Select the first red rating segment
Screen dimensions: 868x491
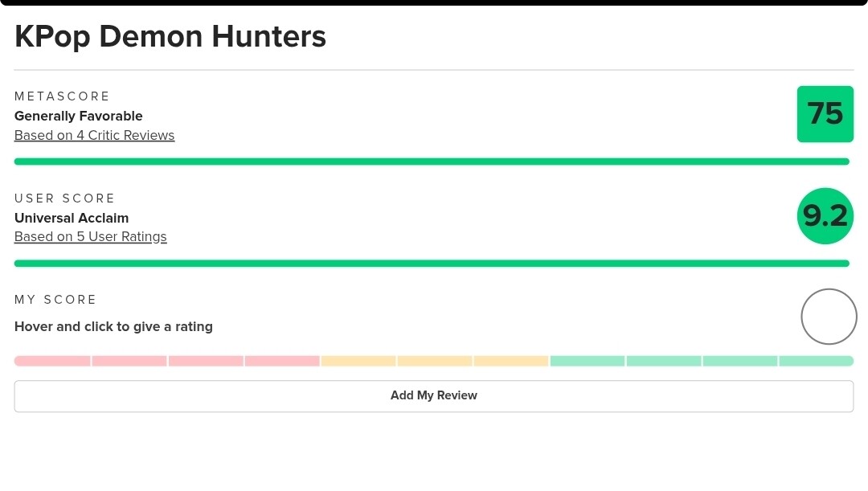(x=52, y=361)
